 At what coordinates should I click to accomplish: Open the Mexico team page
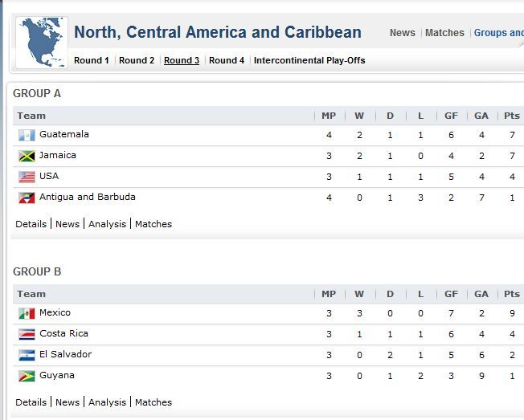[x=55, y=312]
